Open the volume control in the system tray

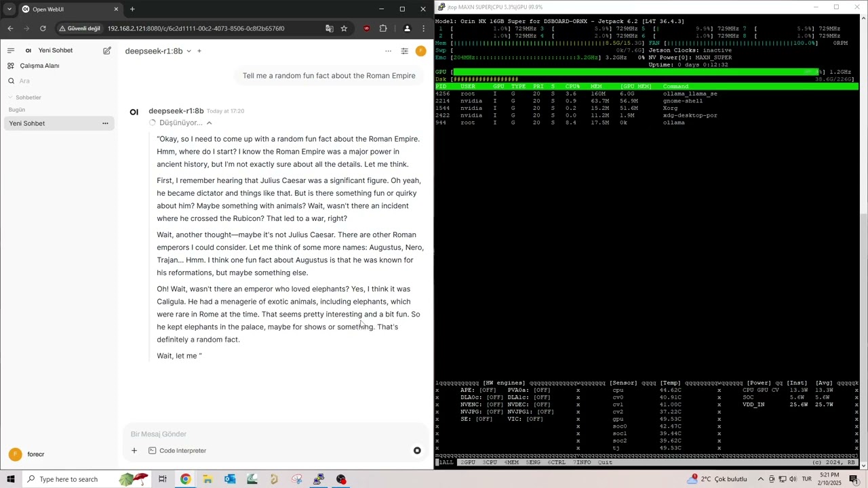(793, 479)
